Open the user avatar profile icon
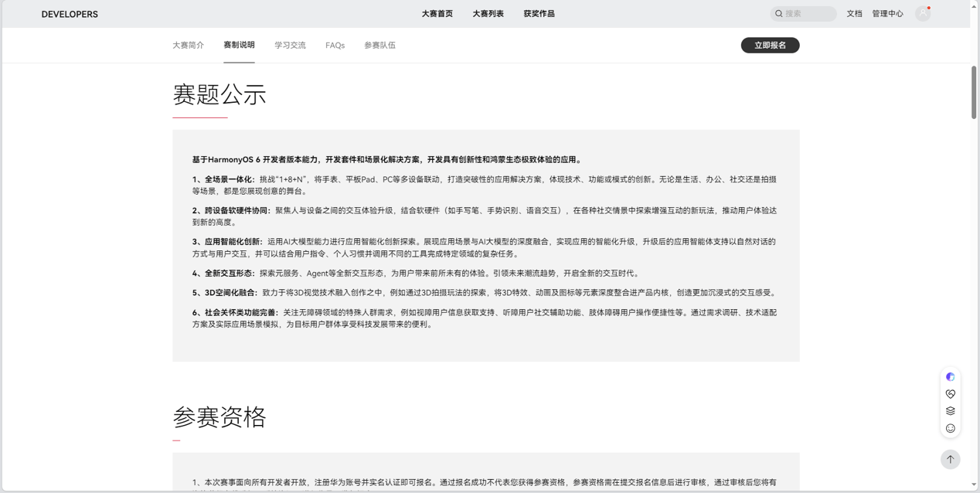980x493 pixels. click(x=923, y=13)
